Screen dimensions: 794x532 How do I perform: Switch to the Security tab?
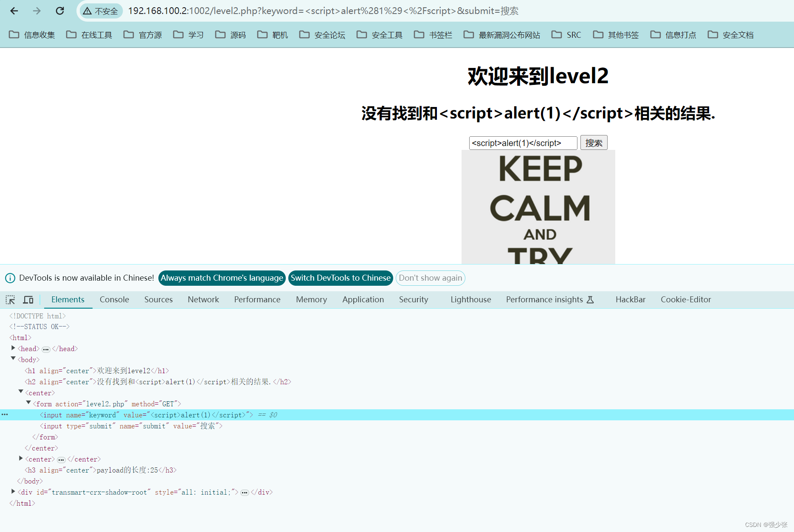(414, 300)
